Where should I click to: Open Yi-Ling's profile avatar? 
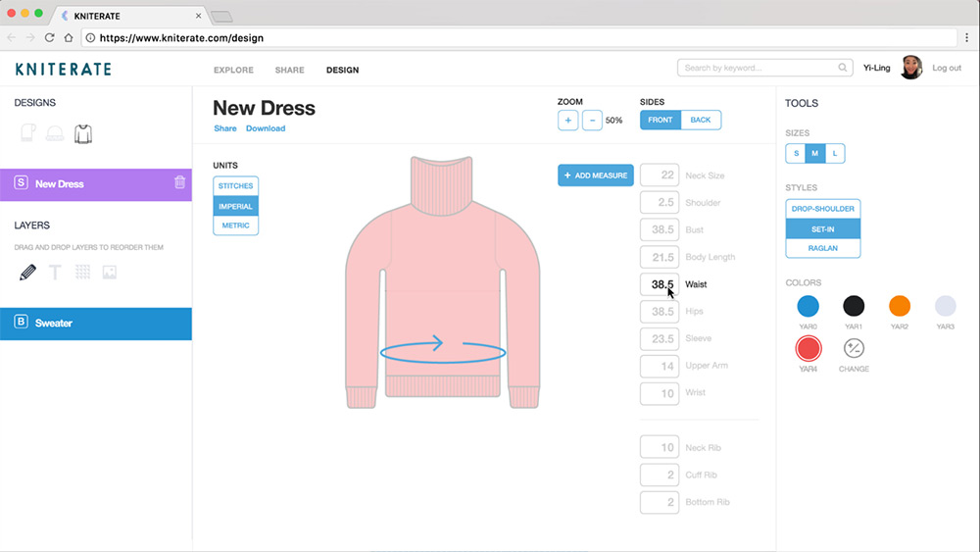(x=911, y=68)
